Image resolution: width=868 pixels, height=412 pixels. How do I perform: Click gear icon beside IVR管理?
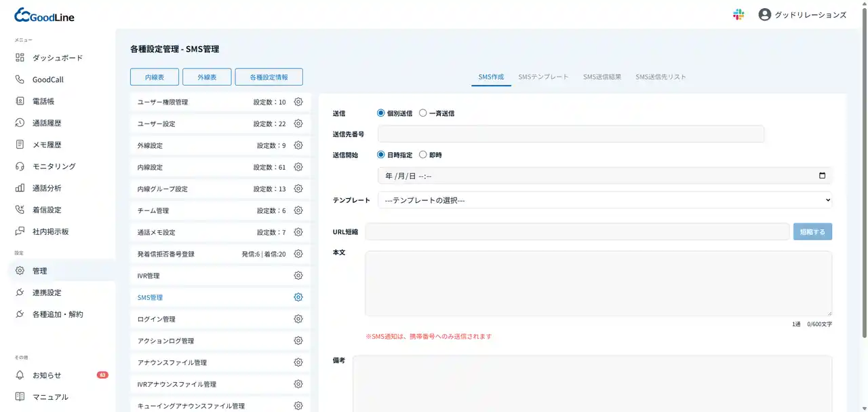(x=298, y=276)
